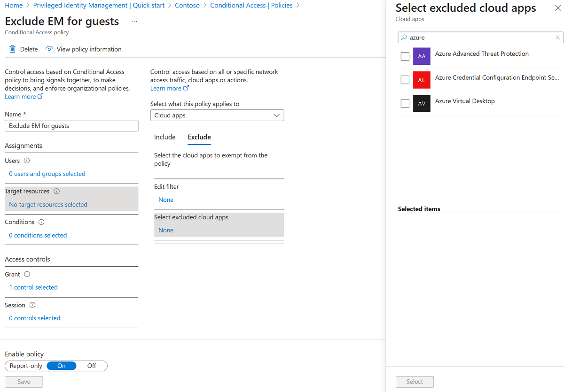Set Enable policy to Report-only
564x392 pixels.
26,366
